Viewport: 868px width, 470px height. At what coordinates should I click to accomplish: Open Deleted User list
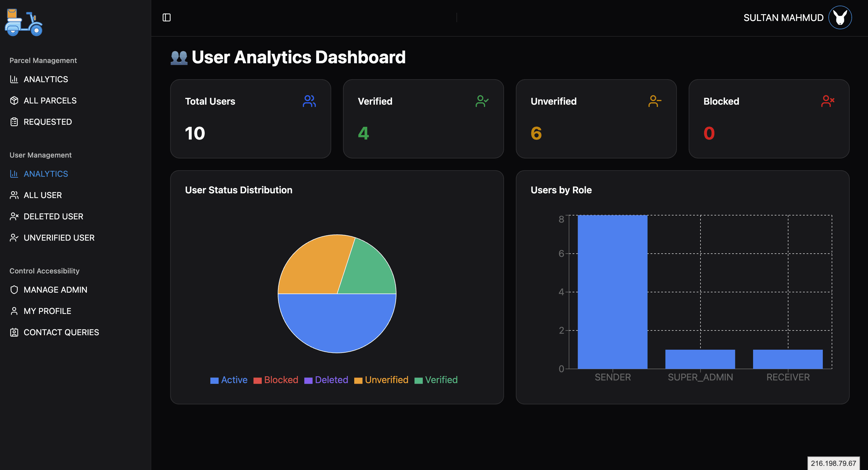[53, 216]
